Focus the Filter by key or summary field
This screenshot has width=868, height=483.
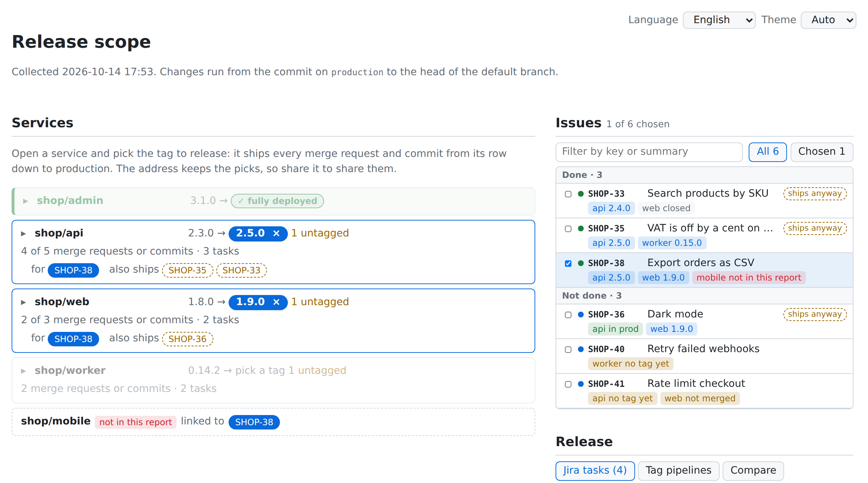coord(649,152)
